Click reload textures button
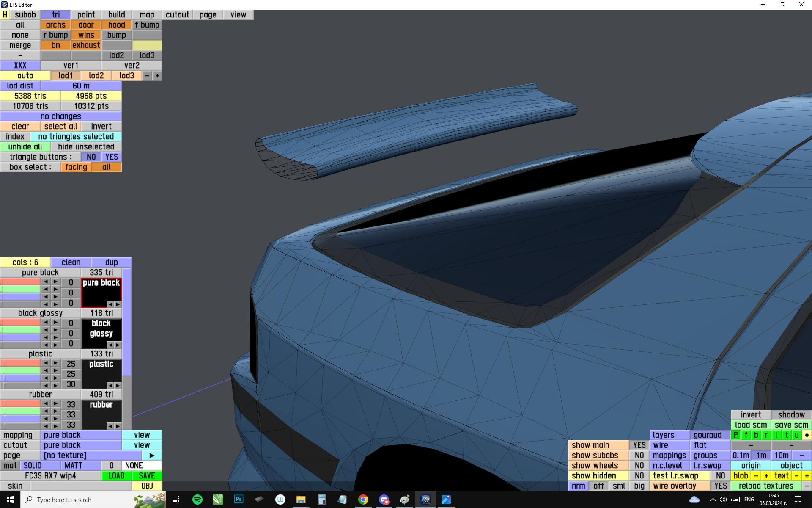The height and width of the screenshot is (508, 812). 765,486
